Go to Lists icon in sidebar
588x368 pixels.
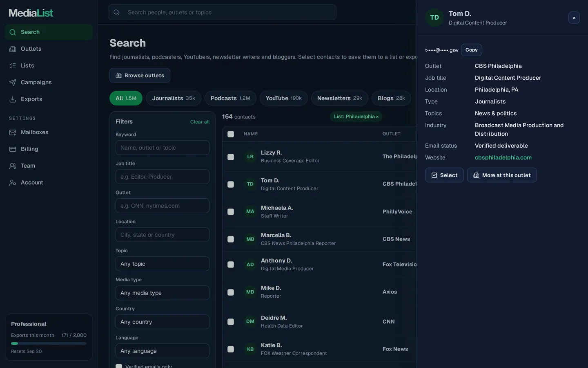coord(13,66)
